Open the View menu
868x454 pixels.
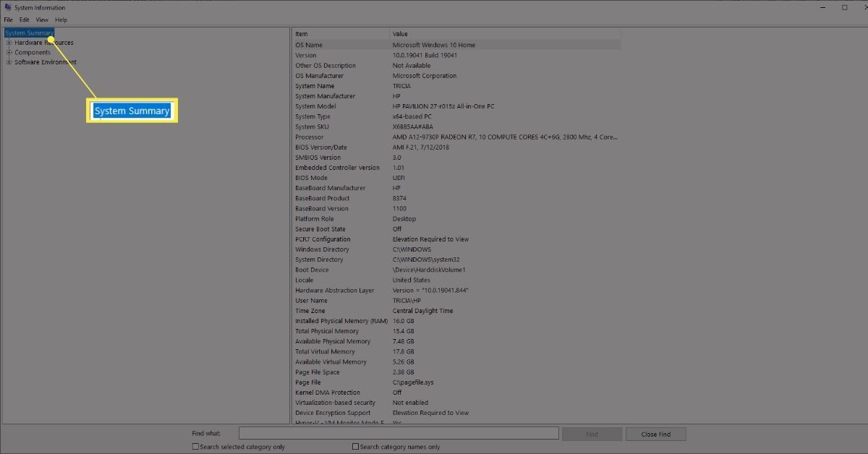point(42,20)
